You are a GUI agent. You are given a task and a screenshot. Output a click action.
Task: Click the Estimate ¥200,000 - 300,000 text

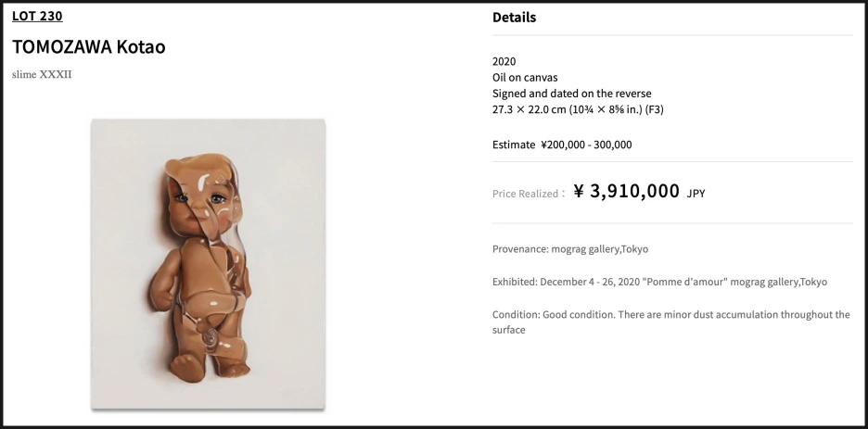562,145
